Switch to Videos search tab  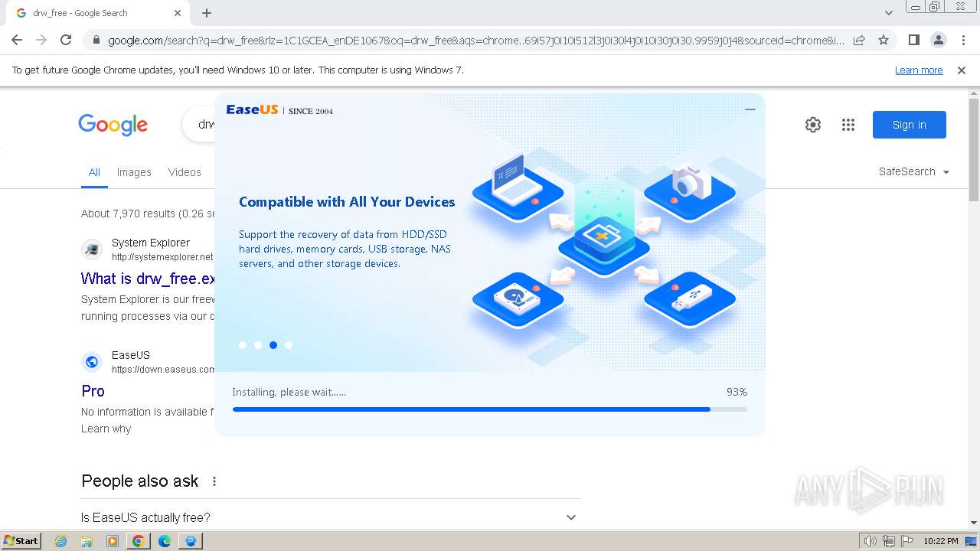coord(185,172)
